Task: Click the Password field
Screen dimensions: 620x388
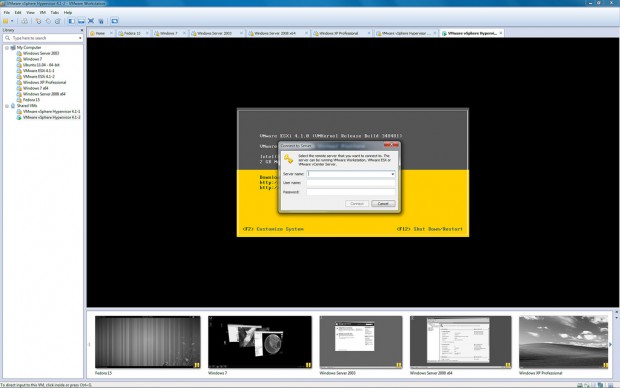Action: (x=351, y=192)
